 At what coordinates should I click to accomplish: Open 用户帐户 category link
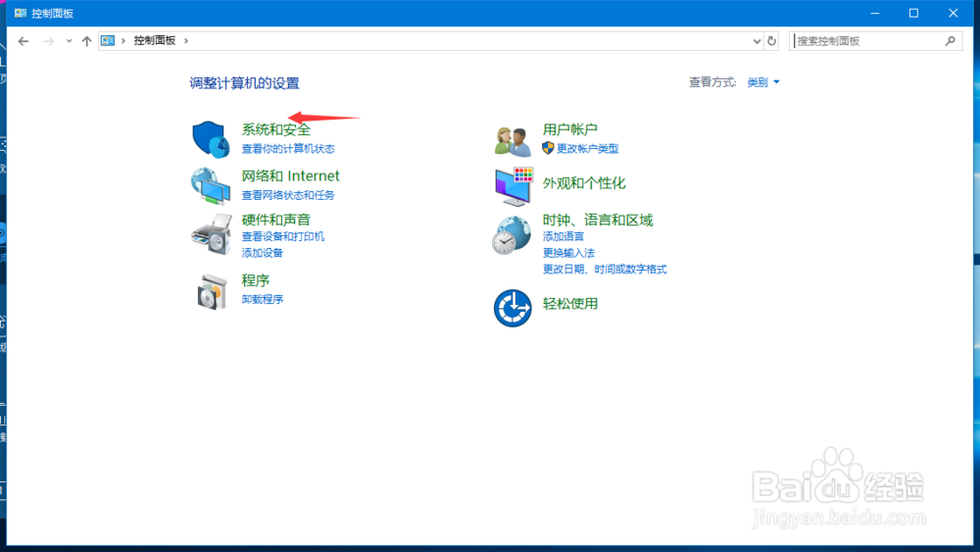[570, 129]
